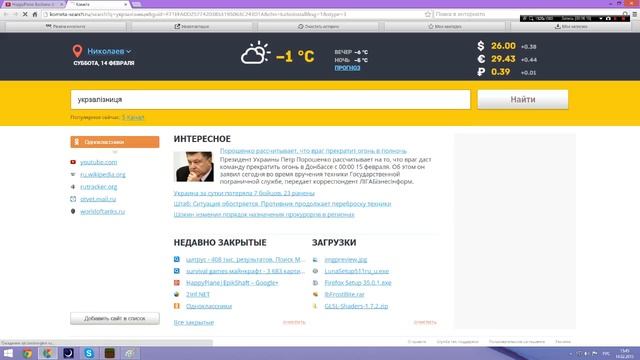This screenshot has height=360, width=640.
Task: Click Очистить историю toolbar item
Action: coord(318,26)
